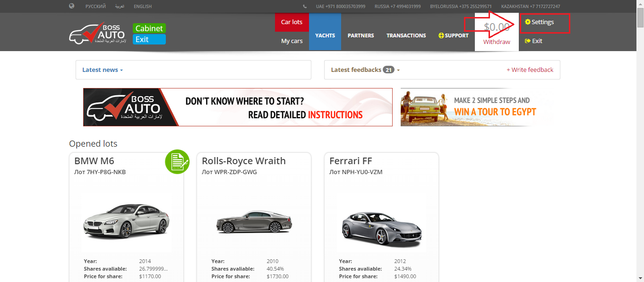
Task: Expand the Latest feedbacks dropdown
Action: 365,70
